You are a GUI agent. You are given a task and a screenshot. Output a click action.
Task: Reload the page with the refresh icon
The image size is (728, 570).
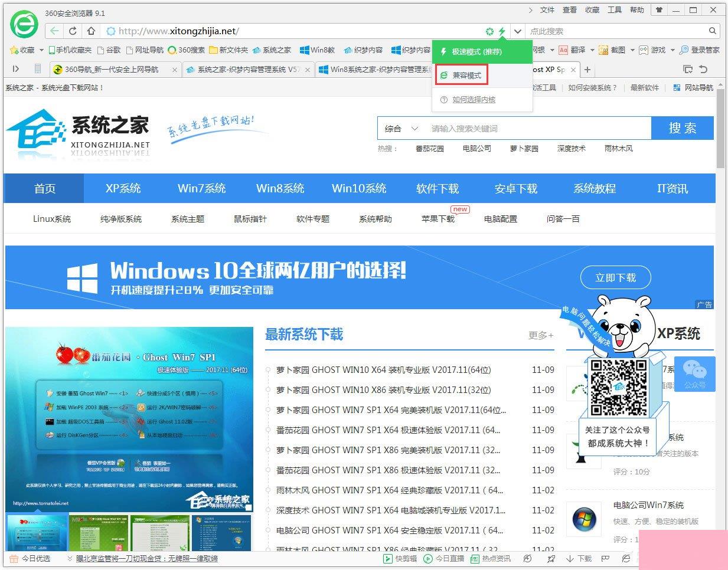click(x=73, y=31)
